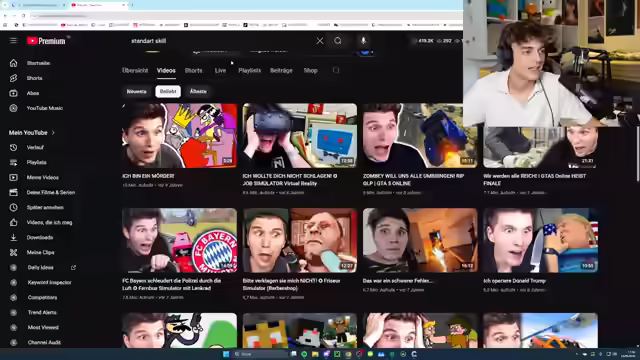Click title Bitte verklagen sie mich NICHT
Viewport: 640px width, 360px height.
pos(291,284)
